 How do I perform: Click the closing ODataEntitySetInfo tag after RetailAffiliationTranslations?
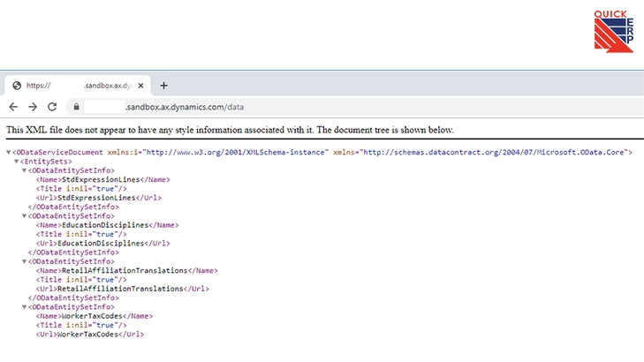point(73,298)
